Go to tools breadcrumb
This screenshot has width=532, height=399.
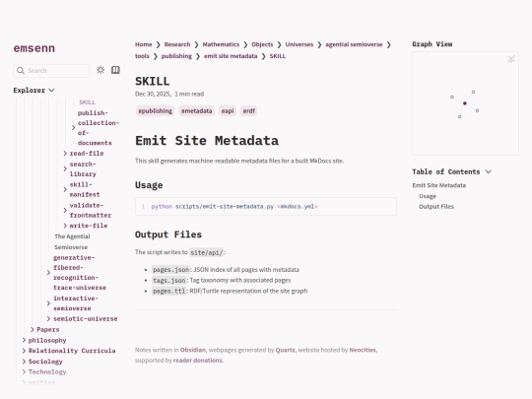142,56
